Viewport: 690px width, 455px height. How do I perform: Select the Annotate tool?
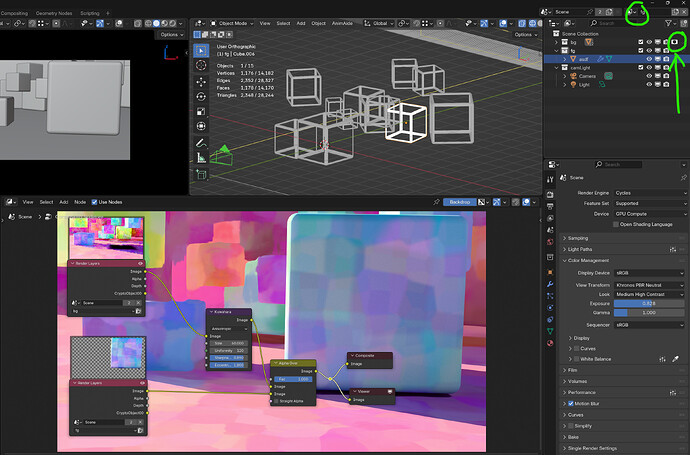pos(201,143)
